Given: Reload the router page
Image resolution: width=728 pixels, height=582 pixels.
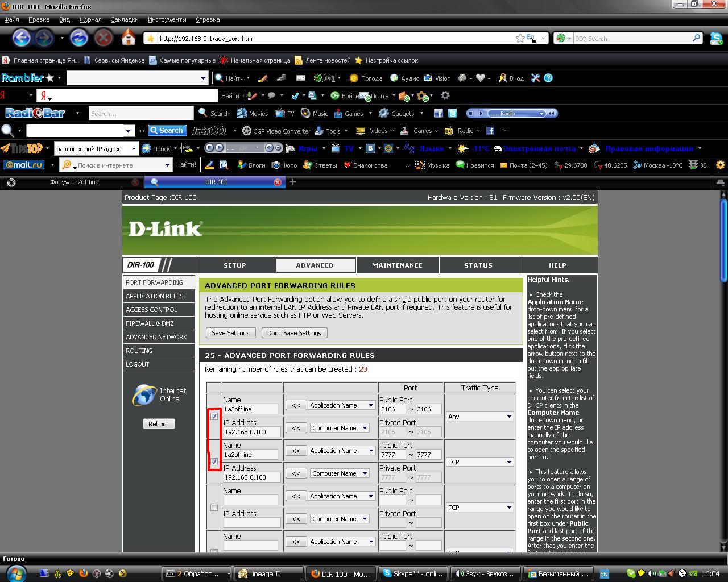Looking at the screenshot, I should 78,38.
